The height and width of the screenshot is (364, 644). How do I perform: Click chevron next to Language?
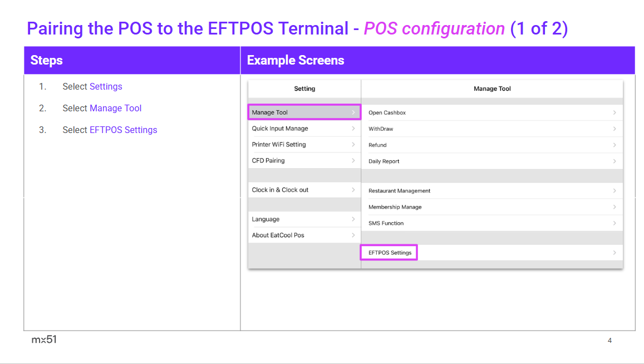(353, 219)
